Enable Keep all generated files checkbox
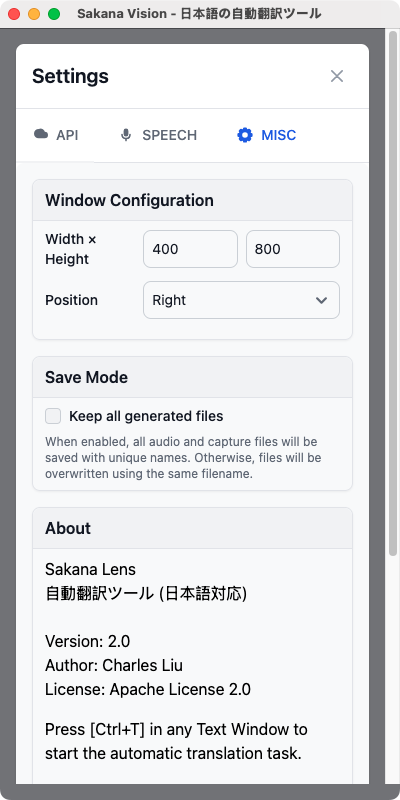 53,416
